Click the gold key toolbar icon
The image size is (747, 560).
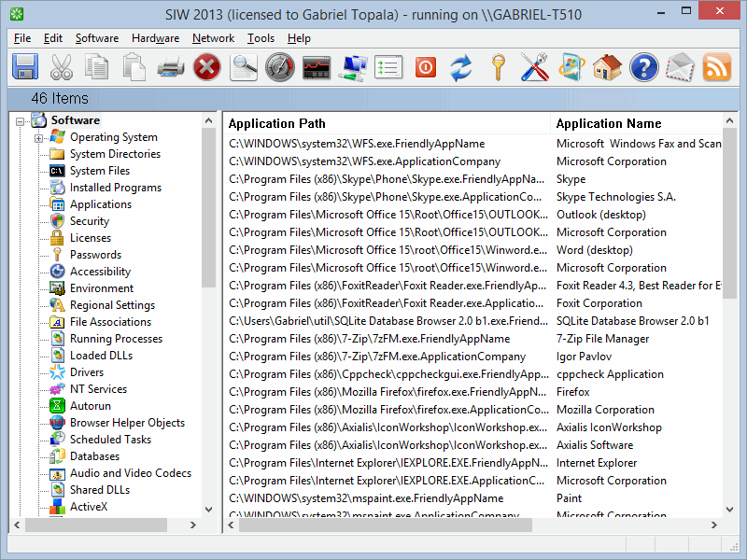[498, 67]
